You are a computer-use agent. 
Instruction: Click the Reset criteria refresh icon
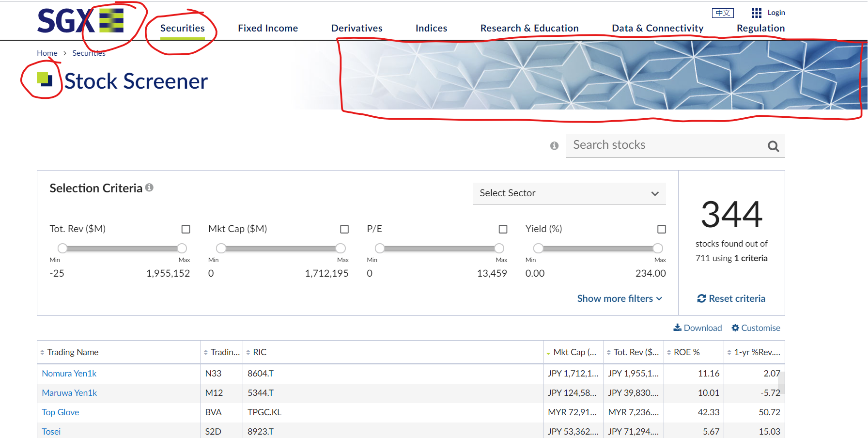[x=701, y=298]
